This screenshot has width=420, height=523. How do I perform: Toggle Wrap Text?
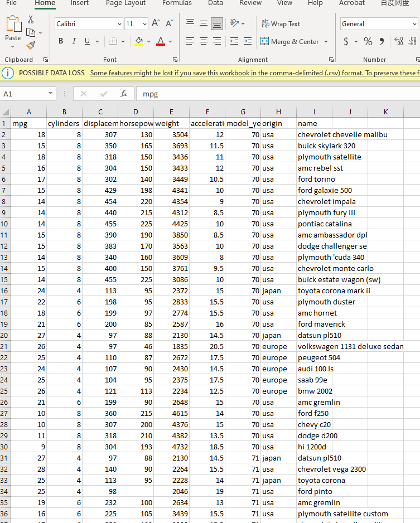coord(281,23)
